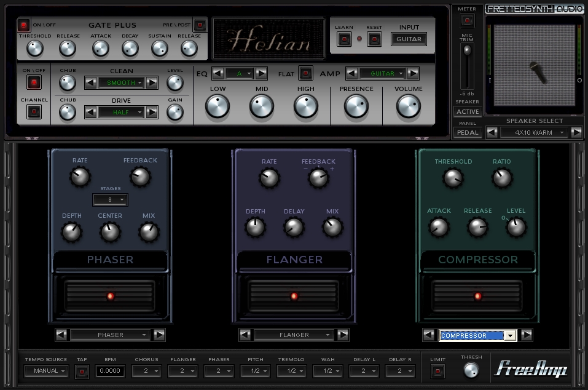The height and width of the screenshot is (390, 588).
Task: Stomp the Flanger pedal footswitch
Action: pos(294,296)
